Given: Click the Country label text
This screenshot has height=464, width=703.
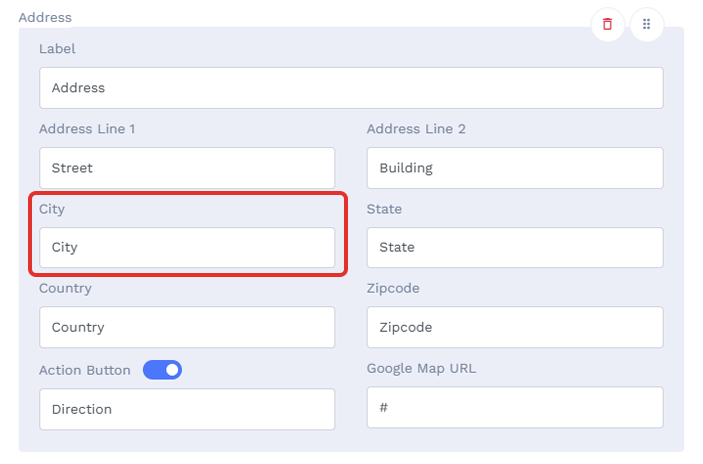Looking at the screenshot, I should 65,288.
